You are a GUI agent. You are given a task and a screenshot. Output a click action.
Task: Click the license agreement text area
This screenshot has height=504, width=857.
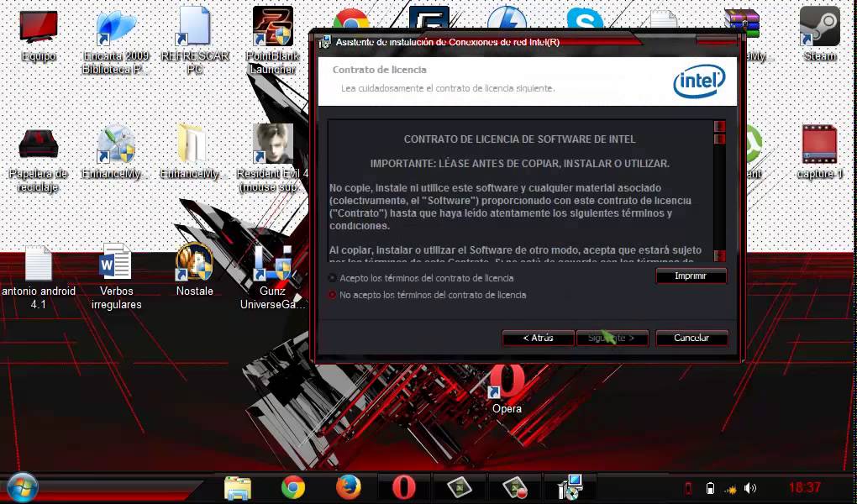pos(520,192)
